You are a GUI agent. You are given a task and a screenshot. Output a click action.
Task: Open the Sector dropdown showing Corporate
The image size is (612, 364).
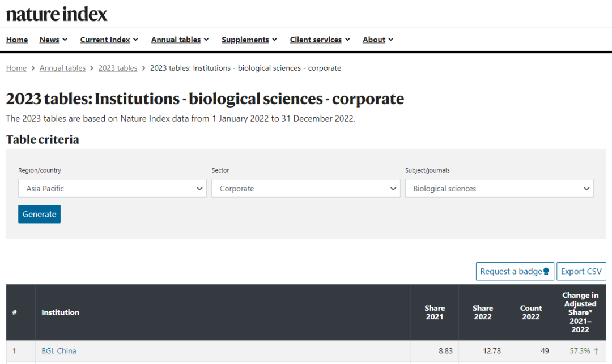(x=305, y=189)
